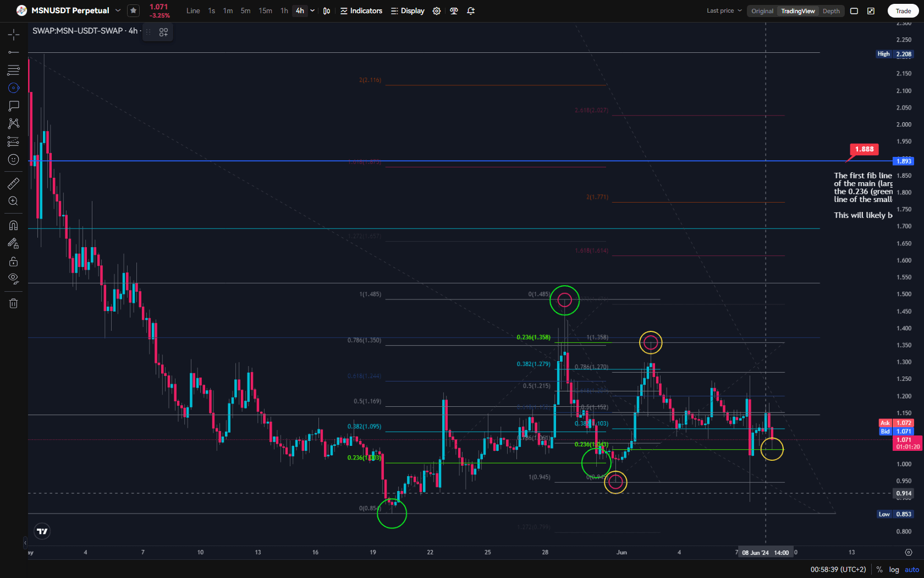This screenshot has width=924, height=578.
Task: Open the long position forecasting tool
Action: click(14, 141)
